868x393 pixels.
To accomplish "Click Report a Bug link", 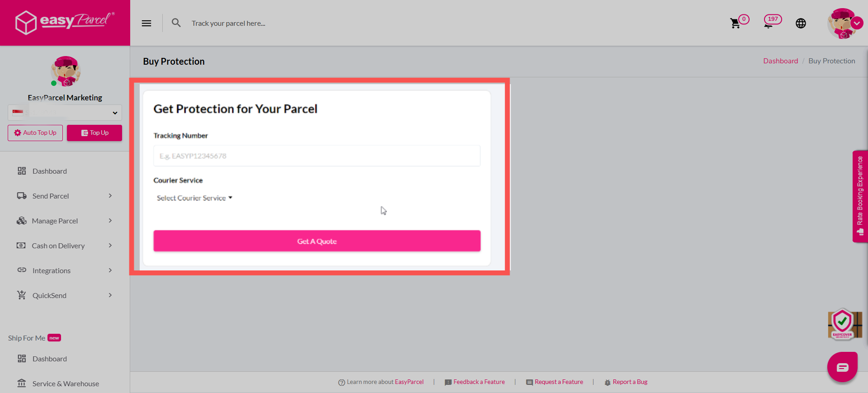I will tap(630, 382).
